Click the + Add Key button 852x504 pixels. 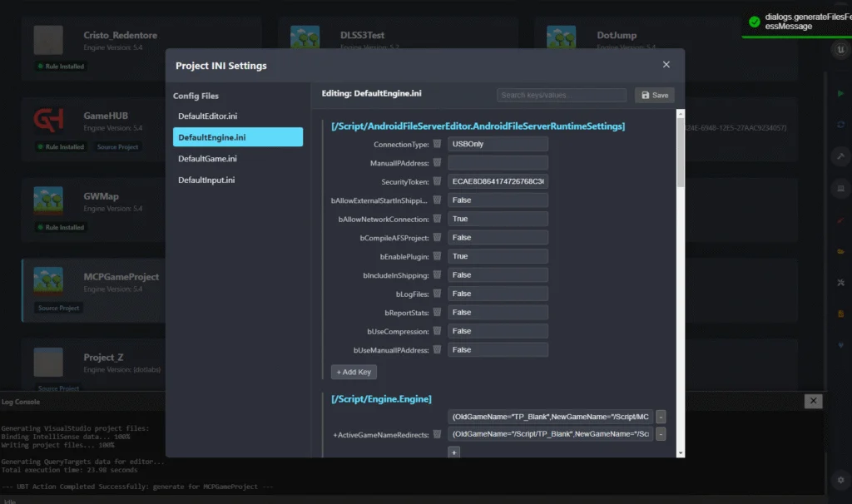[354, 372]
